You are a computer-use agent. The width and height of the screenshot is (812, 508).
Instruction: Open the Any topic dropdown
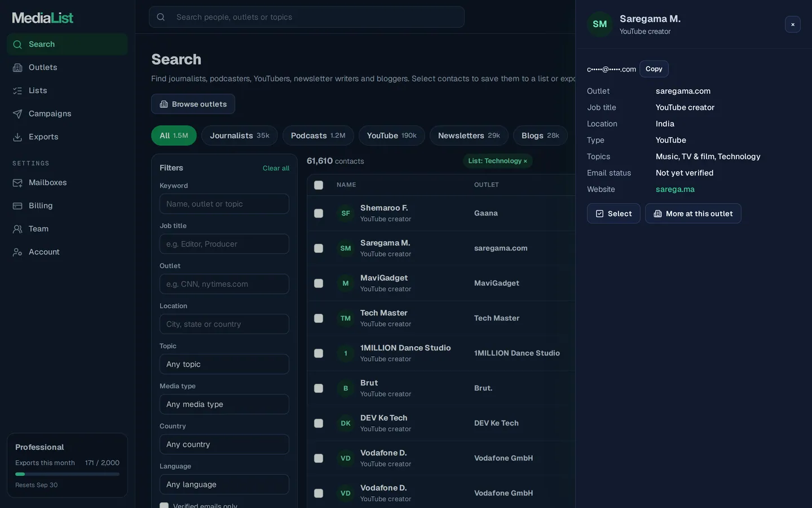point(224,364)
